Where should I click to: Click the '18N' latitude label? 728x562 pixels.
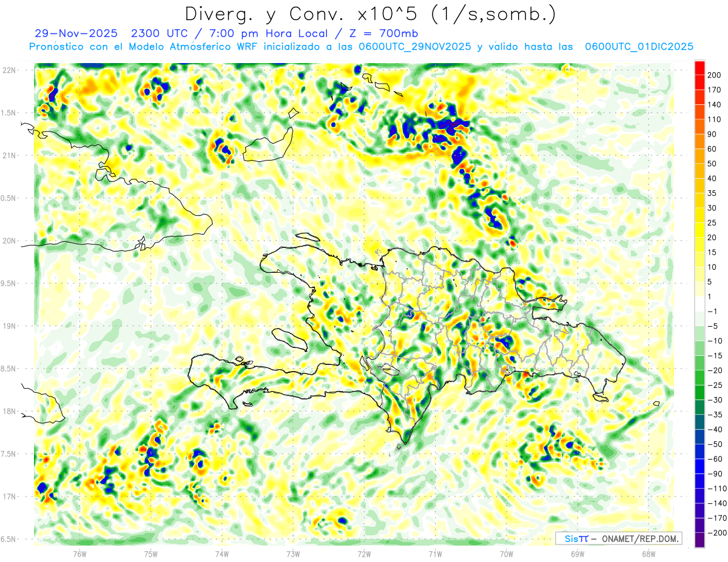[9, 411]
